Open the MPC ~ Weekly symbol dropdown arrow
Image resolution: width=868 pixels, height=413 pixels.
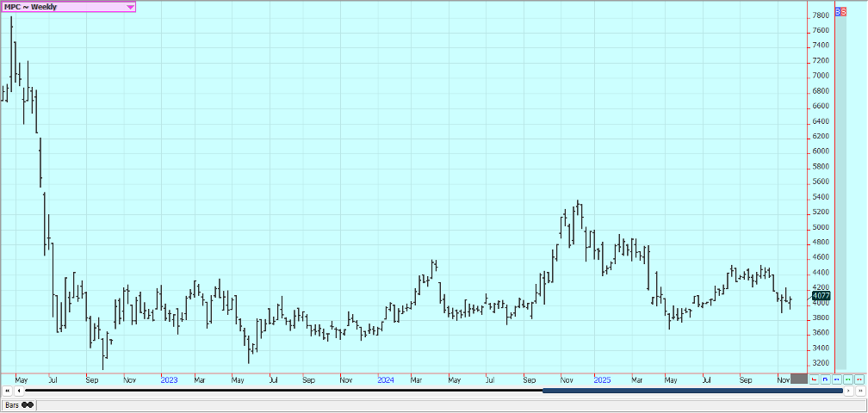pyautogui.click(x=130, y=7)
